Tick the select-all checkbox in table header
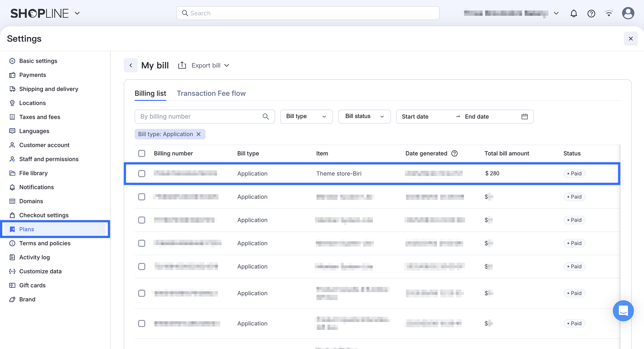 click(142, 153)
